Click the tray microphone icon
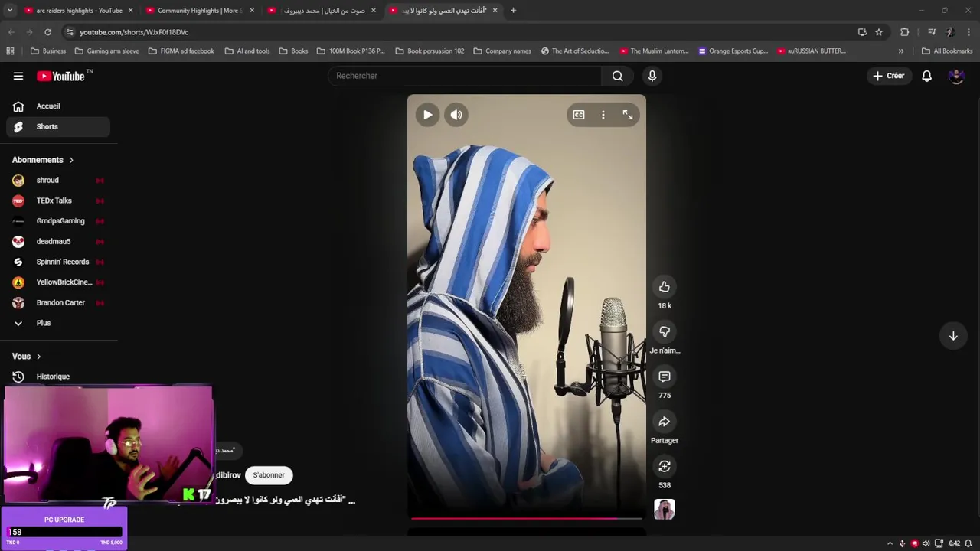The image size is (980, 551). tap(902, 543)
